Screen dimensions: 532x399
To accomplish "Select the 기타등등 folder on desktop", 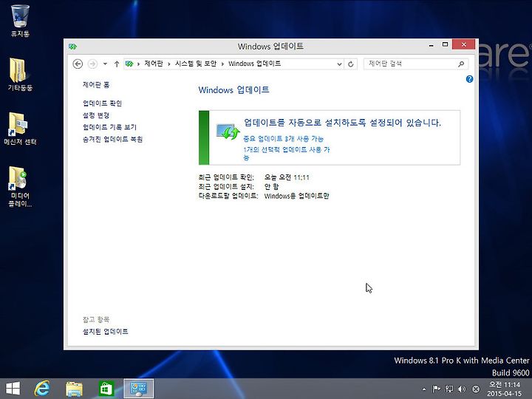I will click(20, 75).
